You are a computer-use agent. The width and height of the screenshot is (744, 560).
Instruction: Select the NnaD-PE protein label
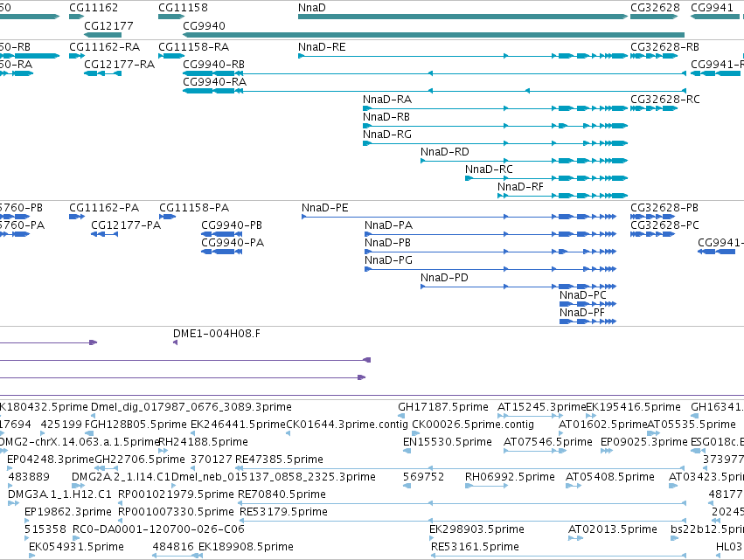click(325, 208)
